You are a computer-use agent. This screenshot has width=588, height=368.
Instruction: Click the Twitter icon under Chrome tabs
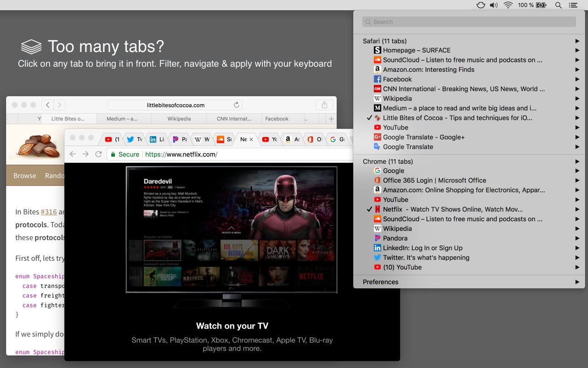[378, 258]
